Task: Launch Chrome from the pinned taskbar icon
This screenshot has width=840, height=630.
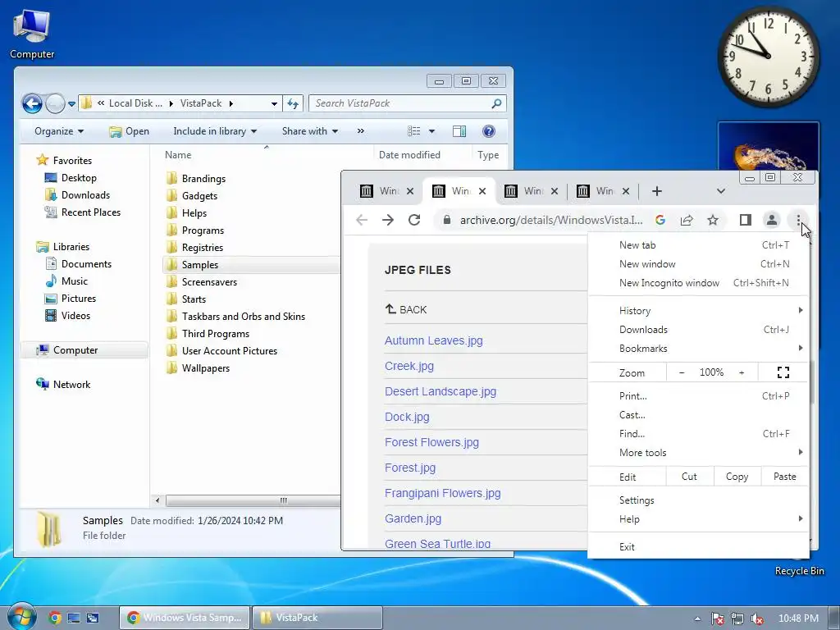Action: pyautogui.click(x=55, y=618)
